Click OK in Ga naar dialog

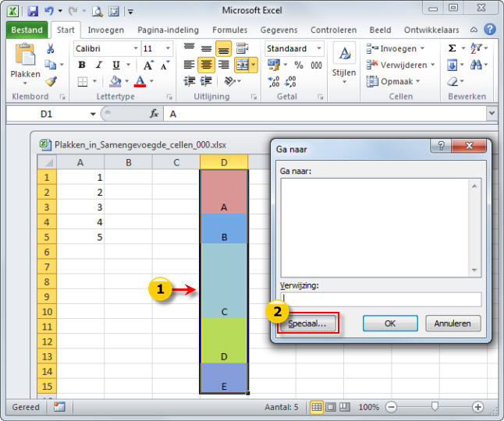390,324
